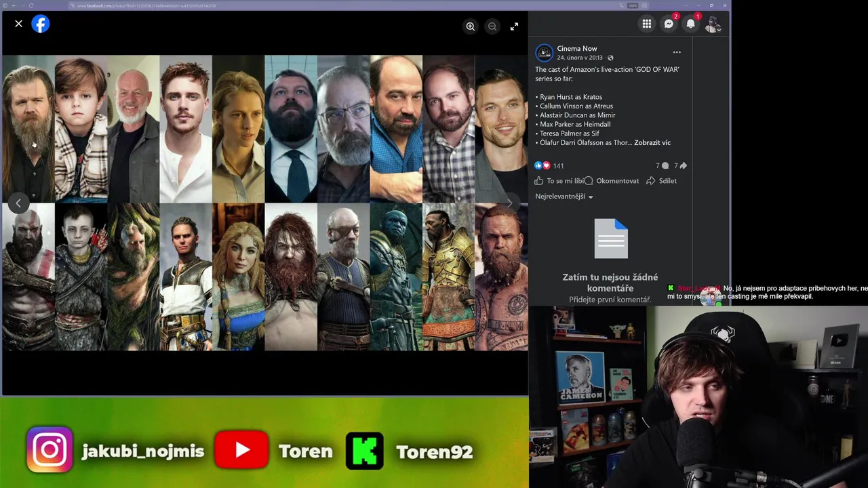Open Nejrelevantnější comment sorting dropdown
Viewport: 868px width, 488px height.
(x=564, y=197)
